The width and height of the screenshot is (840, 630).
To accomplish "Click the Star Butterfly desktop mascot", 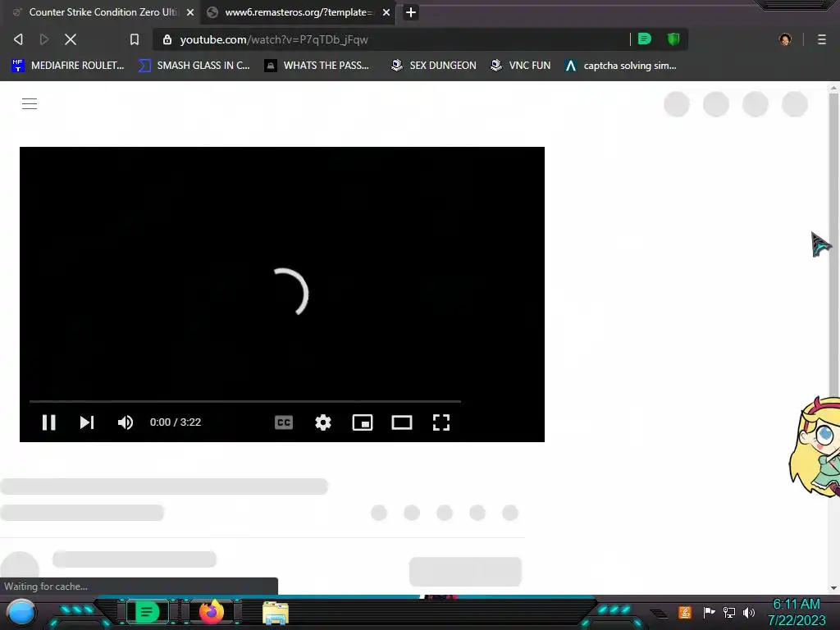I will click(x=815, y=446).
